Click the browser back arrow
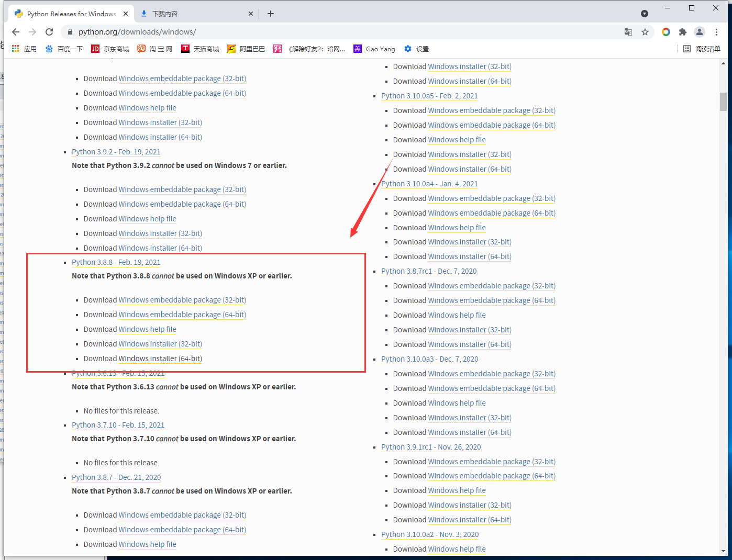The image size is (732, 560). tap(16, 32)
